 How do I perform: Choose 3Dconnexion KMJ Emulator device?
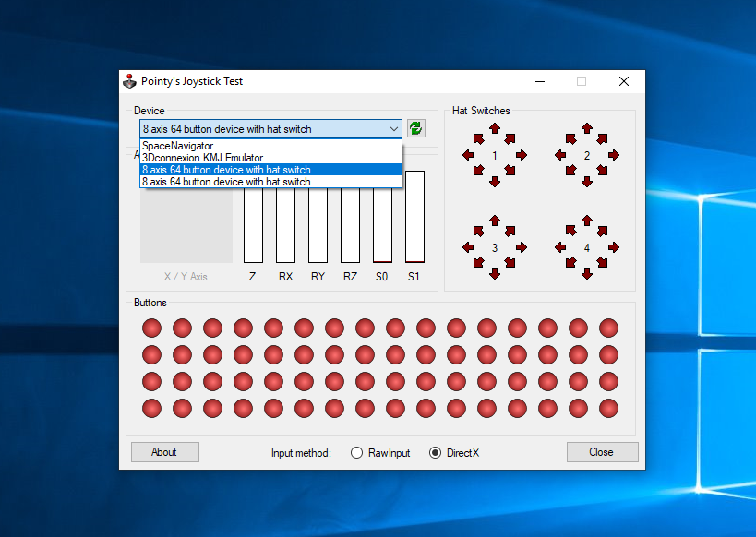[270, 158]
